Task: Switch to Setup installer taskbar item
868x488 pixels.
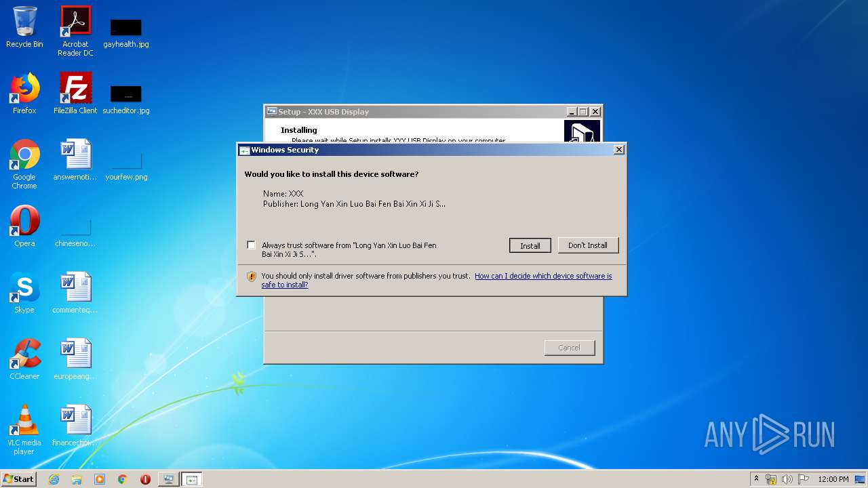Action: (x=168, y=479)
